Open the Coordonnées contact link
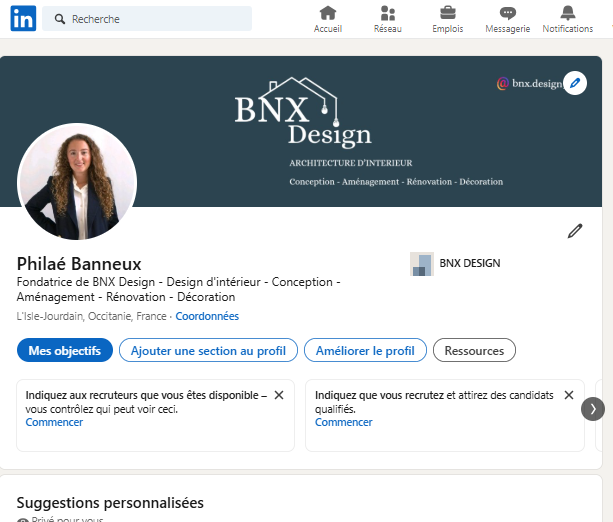Screen dimensions: 613x522 [x=207, y=316]
